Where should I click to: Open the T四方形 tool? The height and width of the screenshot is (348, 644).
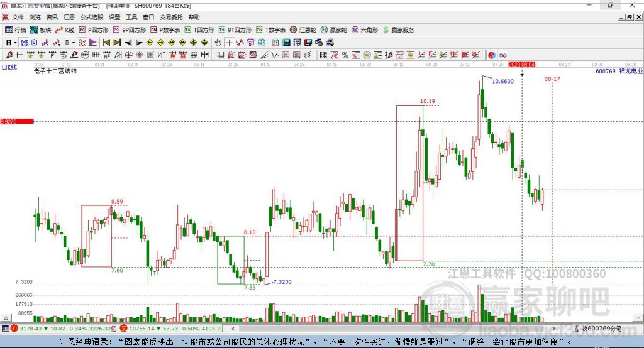pos(199,30)
